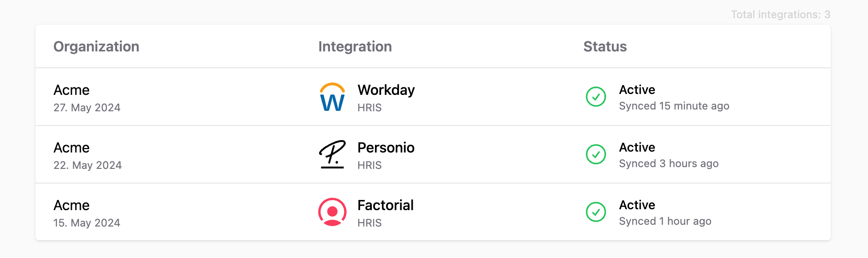Open the Factorial integration name
The image size is (868, 258).
pyautogui.click(x=386, y=205)
